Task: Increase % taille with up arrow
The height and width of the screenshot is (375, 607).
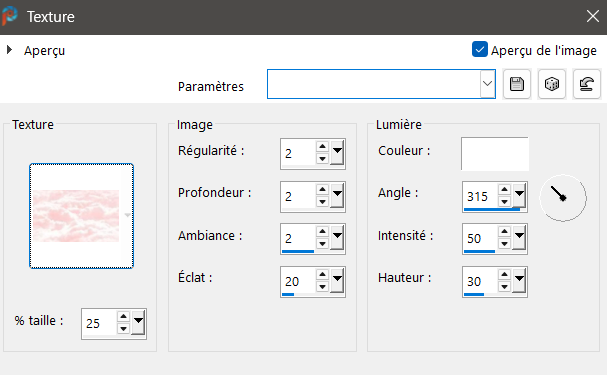Action: [123, 317]
